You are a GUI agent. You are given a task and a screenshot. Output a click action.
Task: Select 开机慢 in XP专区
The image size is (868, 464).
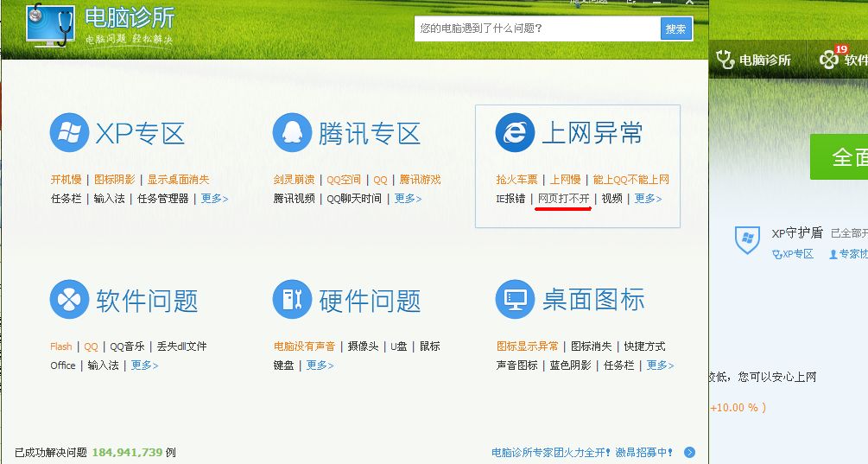click(66, 180)
